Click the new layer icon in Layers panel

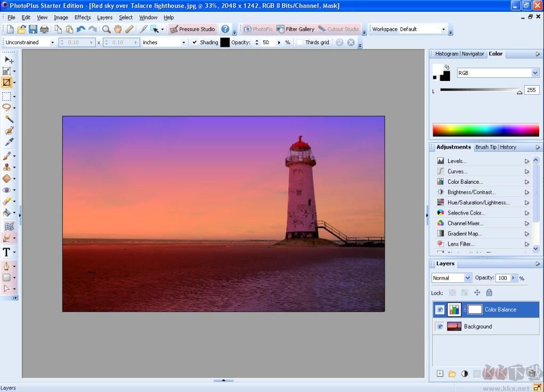[x=440, y=374]
